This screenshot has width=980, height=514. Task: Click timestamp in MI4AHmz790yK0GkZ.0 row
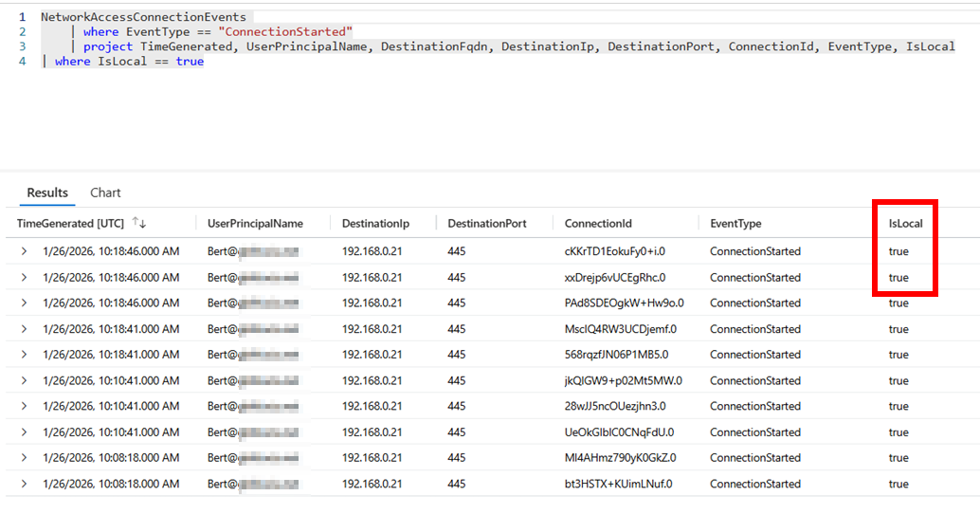click(111, 458)
